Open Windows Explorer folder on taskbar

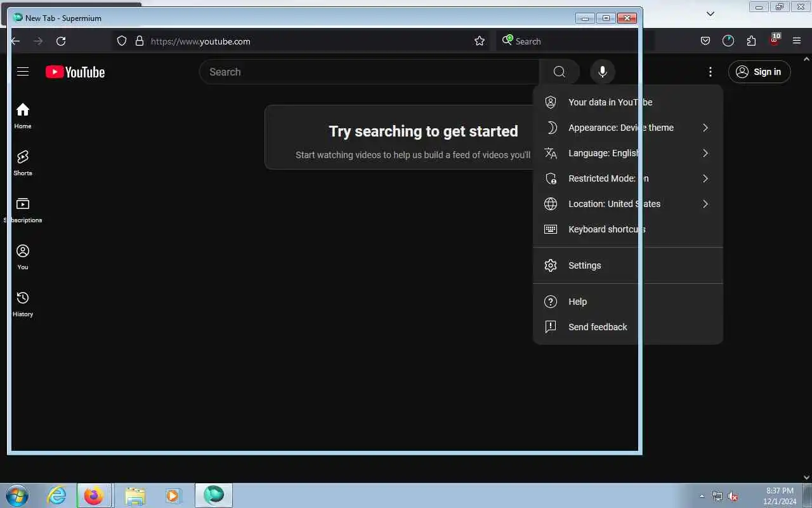(135, 495)
